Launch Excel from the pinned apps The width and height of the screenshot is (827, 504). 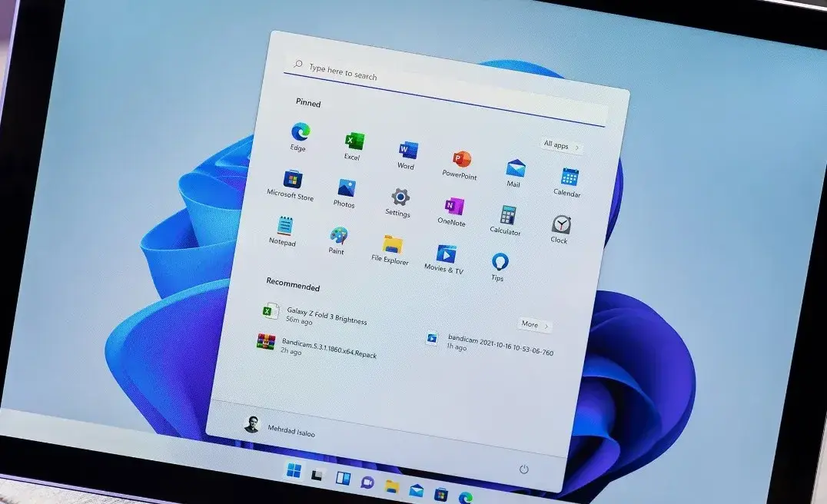point(354,141)
